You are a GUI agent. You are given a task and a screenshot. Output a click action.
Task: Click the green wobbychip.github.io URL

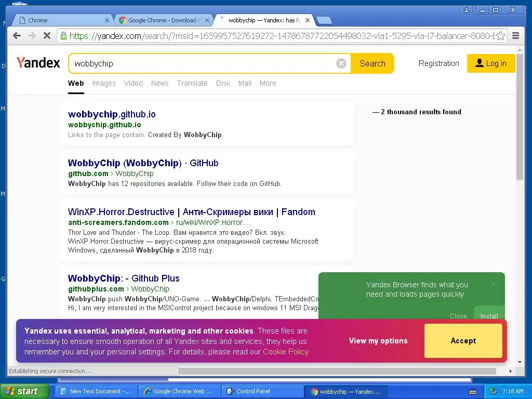click(104, 125)
